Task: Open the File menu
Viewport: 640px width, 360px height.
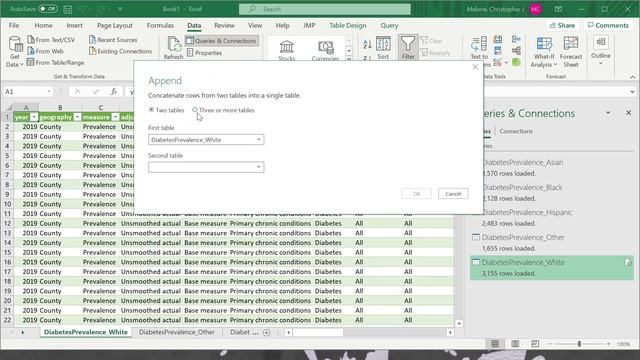Action: point(14,25)
